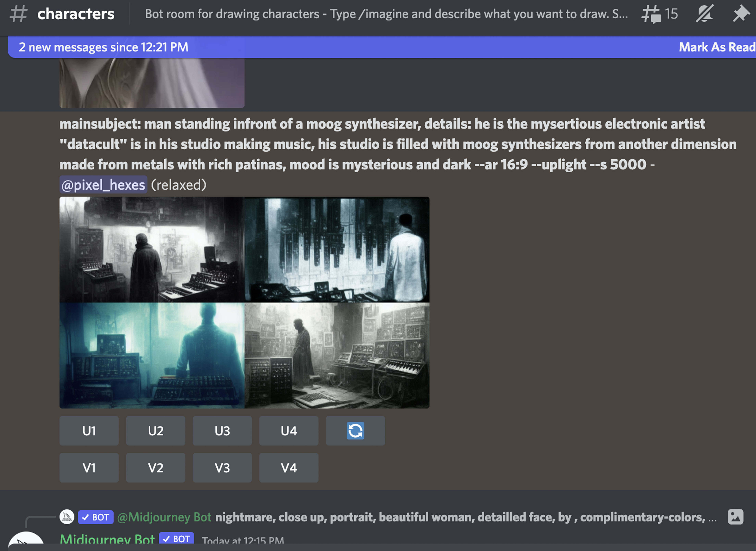This screenshot has height=551, width=756.
Task: Click the image attachment icon in reply preview
Action: point(735,517)
